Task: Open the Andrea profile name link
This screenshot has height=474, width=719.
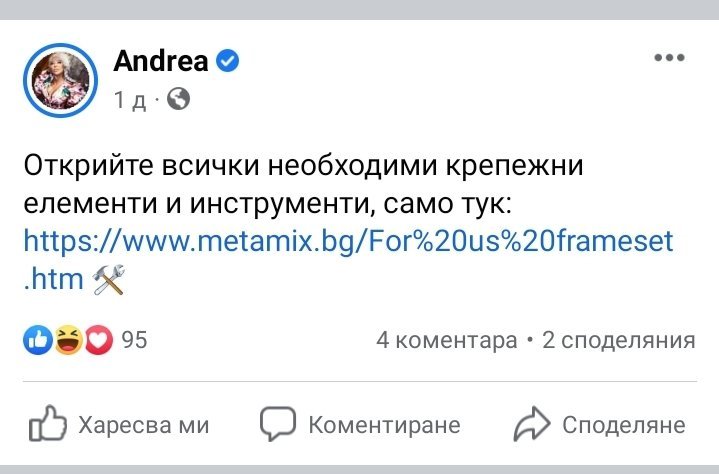Action: click(160, 61)
